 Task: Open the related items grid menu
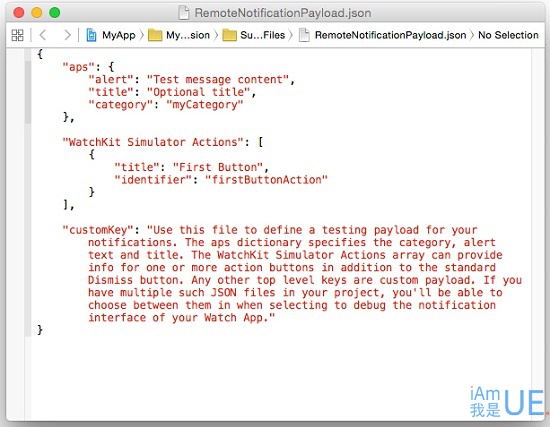click(x=18, y=35)
